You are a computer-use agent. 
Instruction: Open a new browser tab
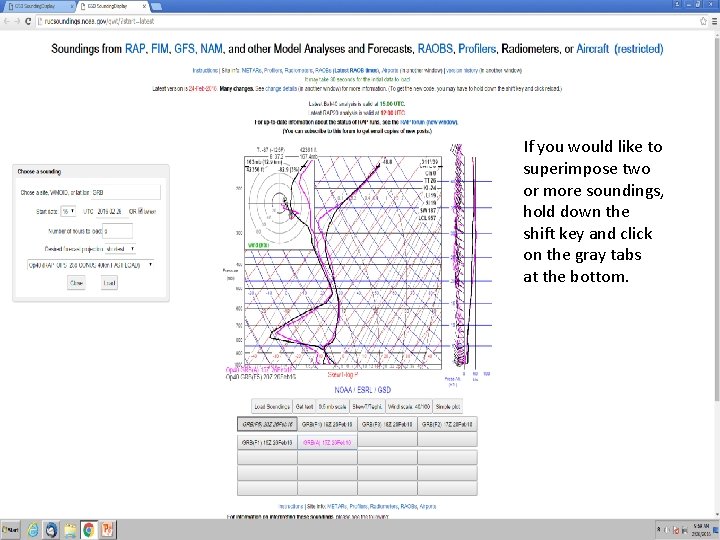point(156,6)
